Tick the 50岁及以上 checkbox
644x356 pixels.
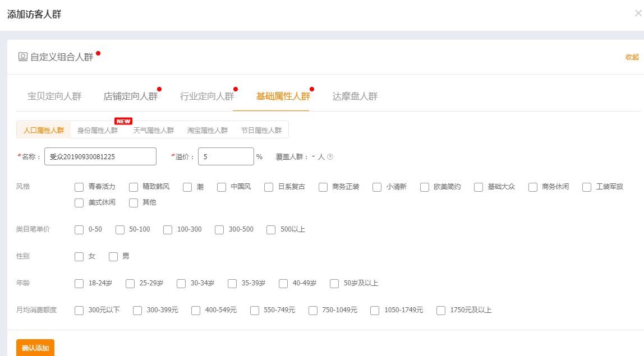(334, 284)
